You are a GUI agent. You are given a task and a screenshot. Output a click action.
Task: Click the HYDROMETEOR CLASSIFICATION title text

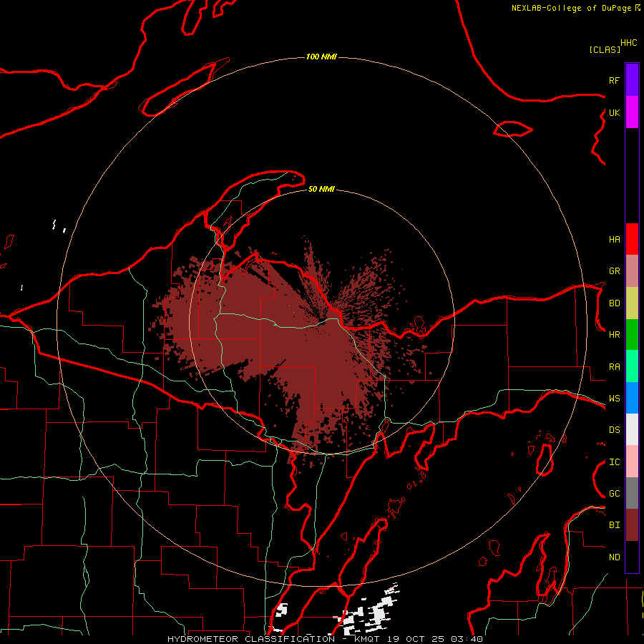click(251, 639)
